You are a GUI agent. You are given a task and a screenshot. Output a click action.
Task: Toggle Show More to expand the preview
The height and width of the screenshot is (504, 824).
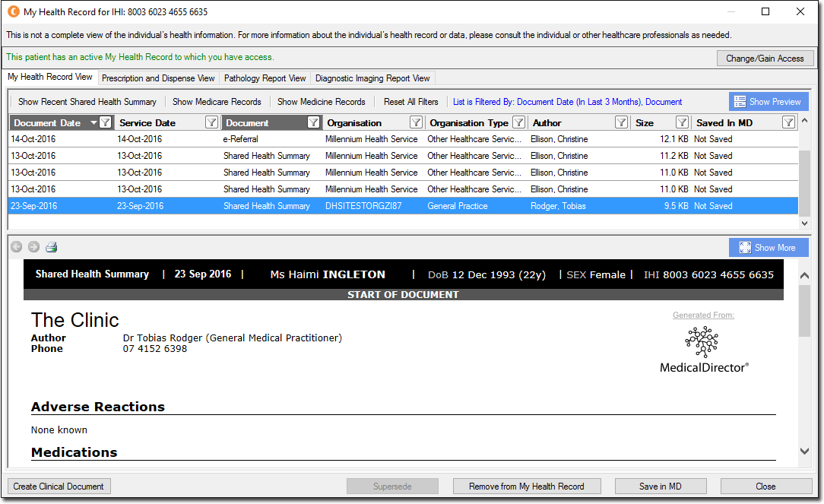click(769, 248)
